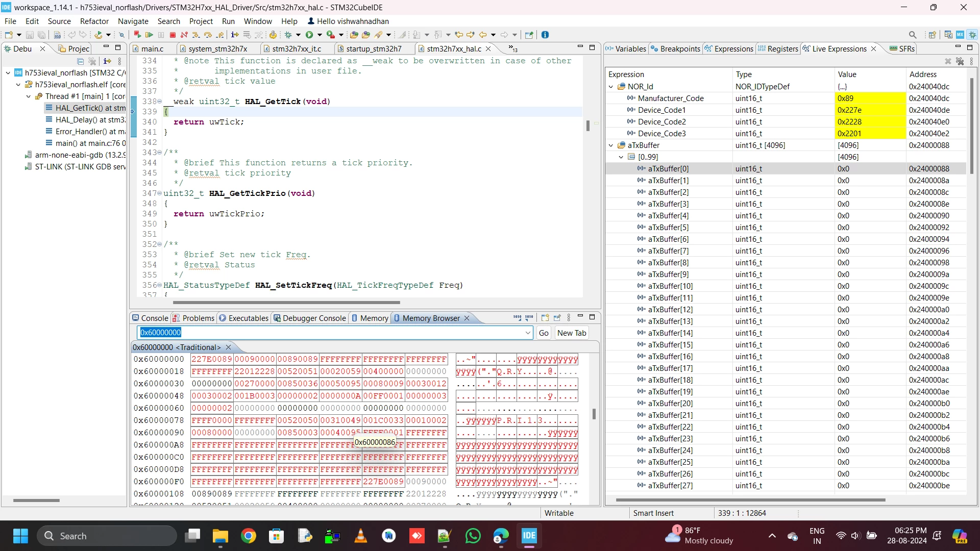
Task: Open the Refactor menu
Action: [94, 21]
